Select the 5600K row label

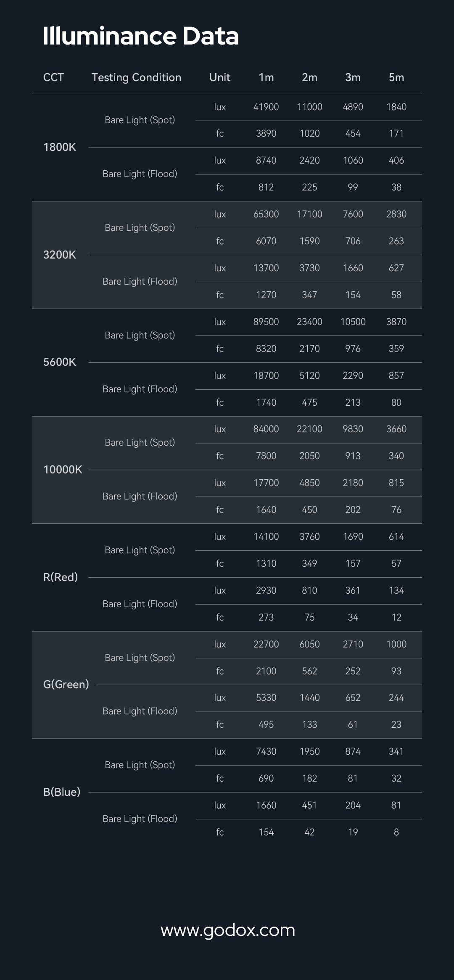60,362
